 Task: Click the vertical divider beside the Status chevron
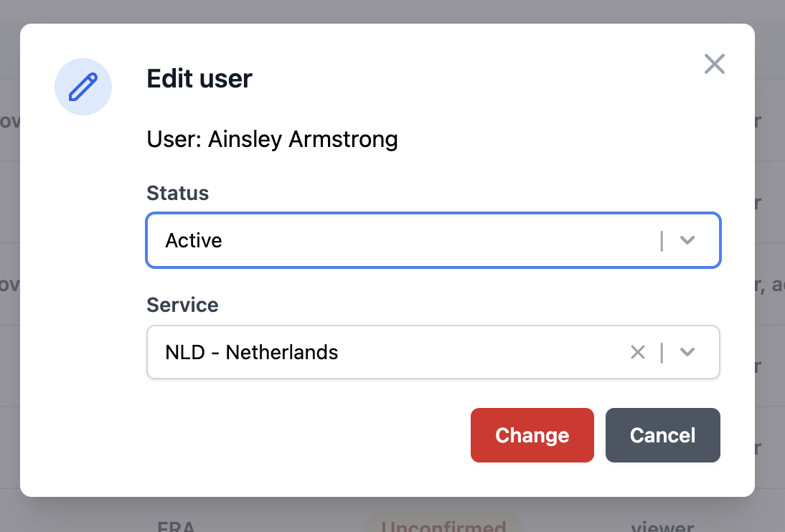[x=662, y=240]
